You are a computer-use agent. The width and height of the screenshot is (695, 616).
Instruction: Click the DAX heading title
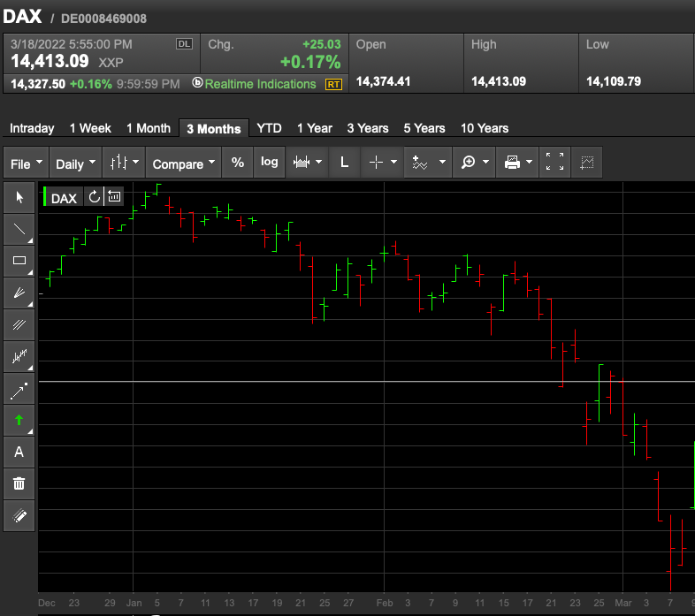(22, 17)
